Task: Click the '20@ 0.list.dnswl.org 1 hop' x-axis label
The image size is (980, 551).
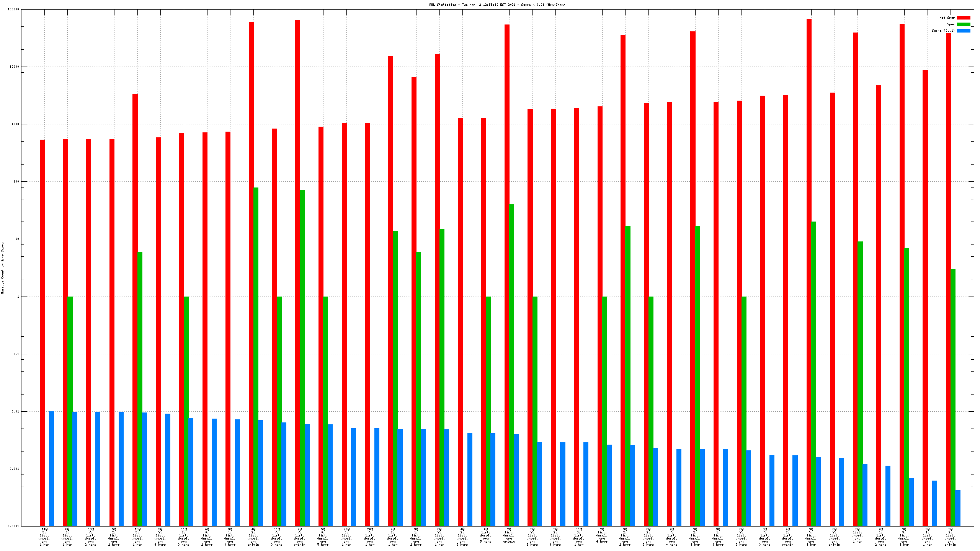Action: point(346,536)
